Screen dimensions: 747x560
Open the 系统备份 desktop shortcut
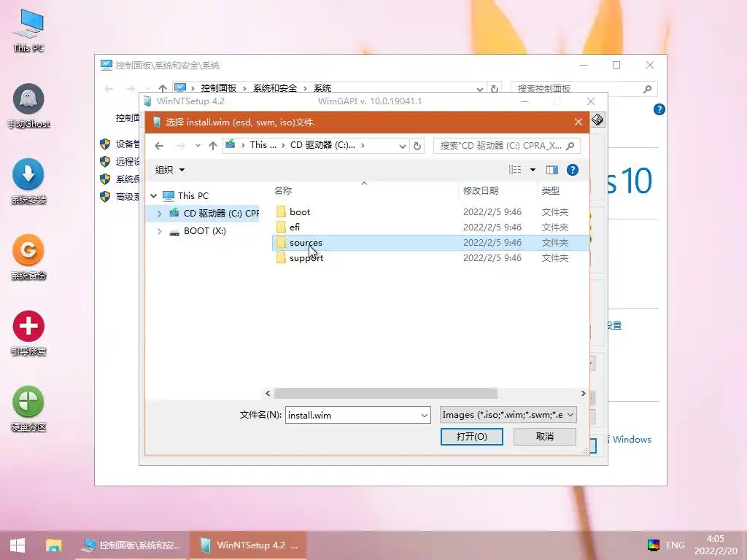28,257
